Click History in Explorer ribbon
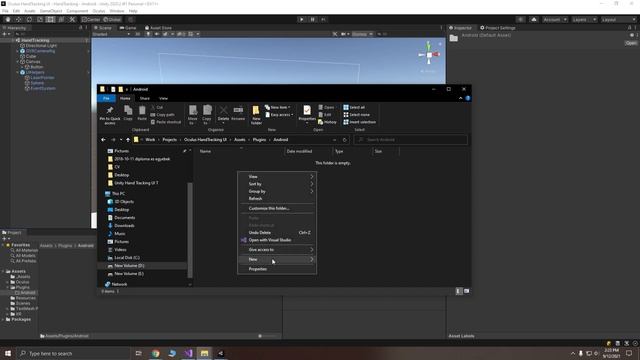The height and width of the screenshot is (360, 640). pos(327,122)
